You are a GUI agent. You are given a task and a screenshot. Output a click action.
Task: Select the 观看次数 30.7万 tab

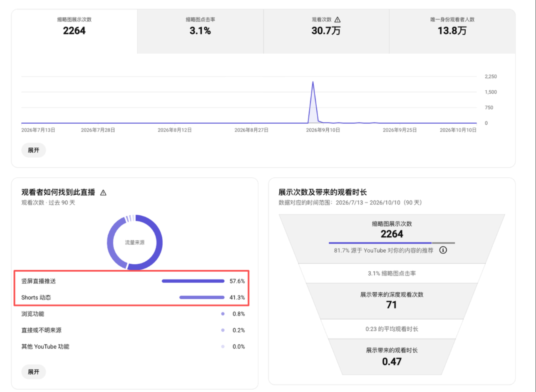326,31
